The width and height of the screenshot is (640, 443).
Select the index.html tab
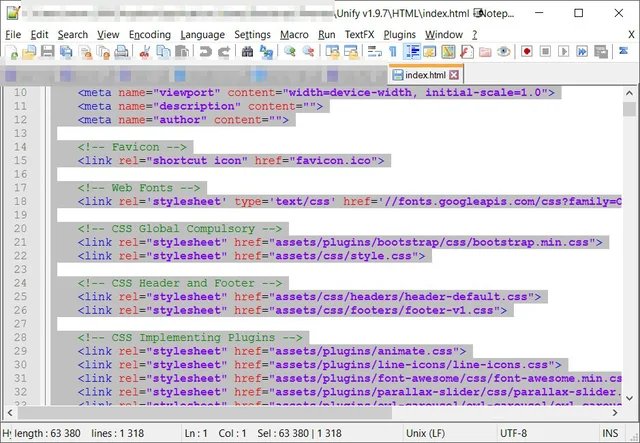click(x=425, y=75)
